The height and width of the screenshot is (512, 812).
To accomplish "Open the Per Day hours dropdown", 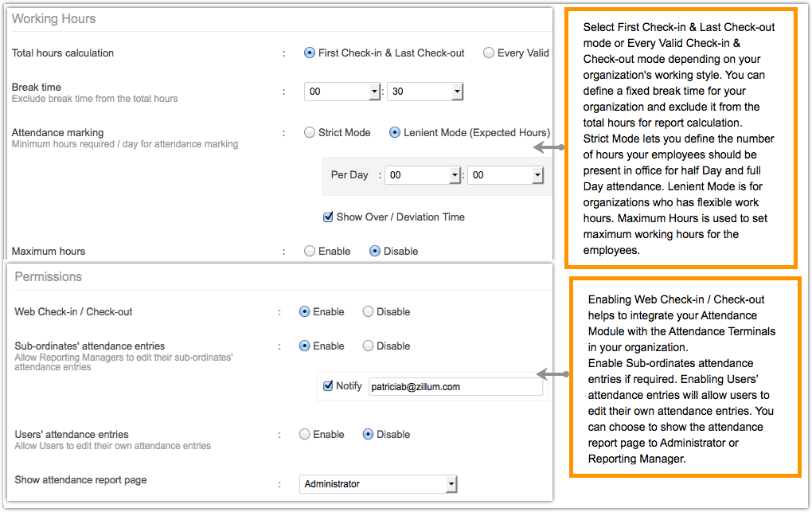I will tap(422, 175).
